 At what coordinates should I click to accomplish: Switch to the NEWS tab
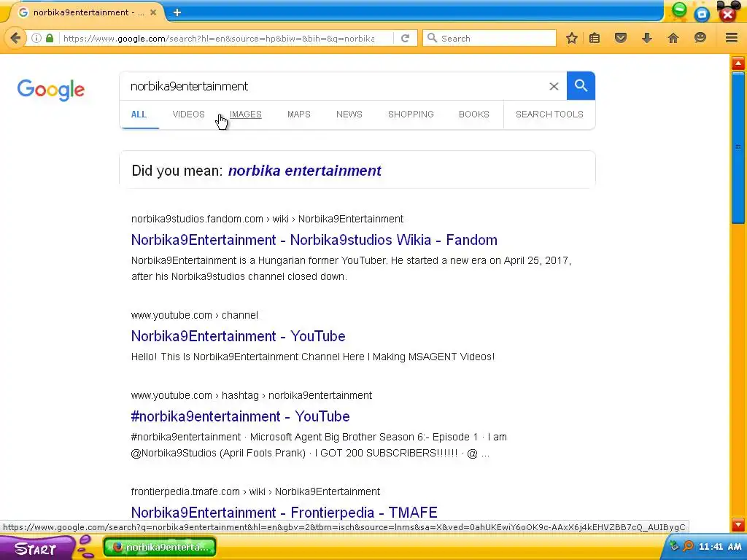tap(349, 114)
